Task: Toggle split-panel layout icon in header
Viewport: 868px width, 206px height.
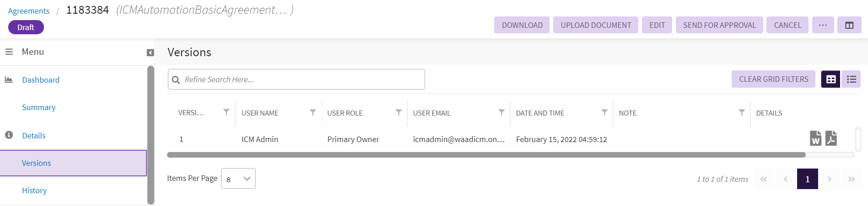Action: pos(849,25)
